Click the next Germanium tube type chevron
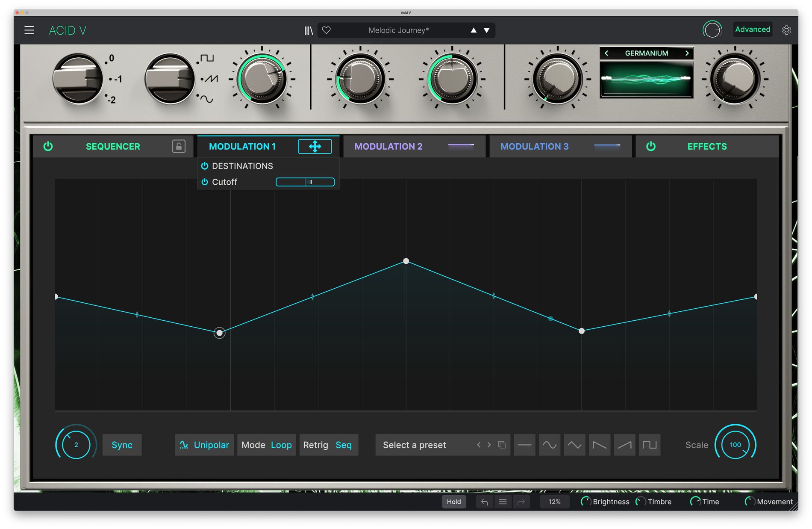The image size is (812, 529). pyautogui.click(x=687, y=53)
